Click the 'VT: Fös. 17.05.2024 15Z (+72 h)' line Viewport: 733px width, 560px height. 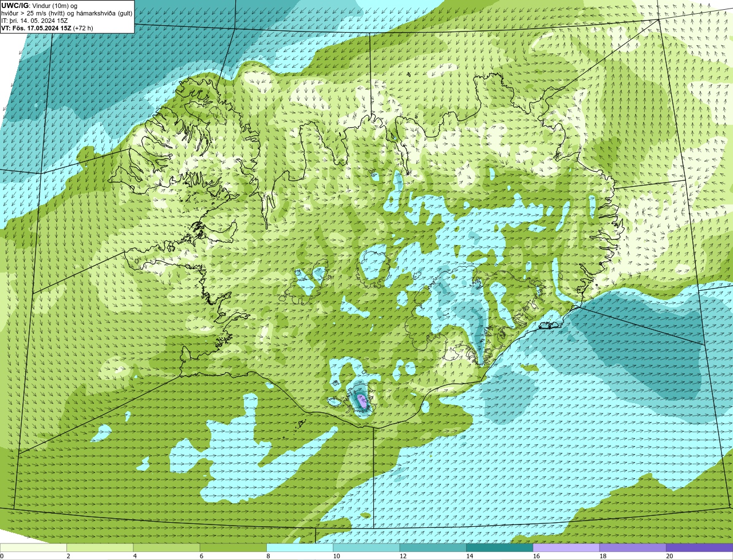pyautogui.click(x=47, y=28)
